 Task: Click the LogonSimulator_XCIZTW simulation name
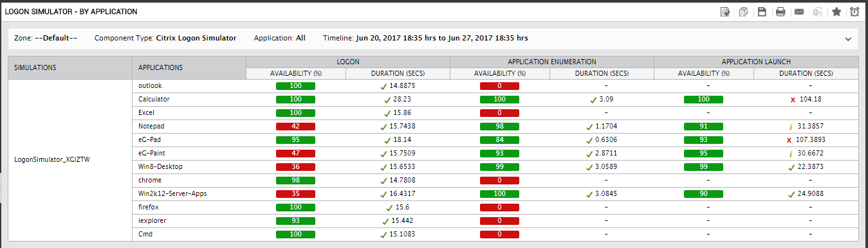[52, 160]
